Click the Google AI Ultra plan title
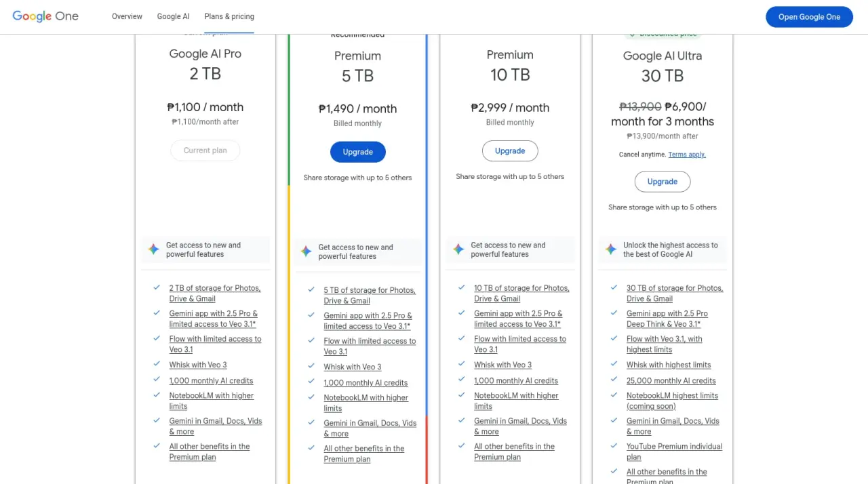 663,56
